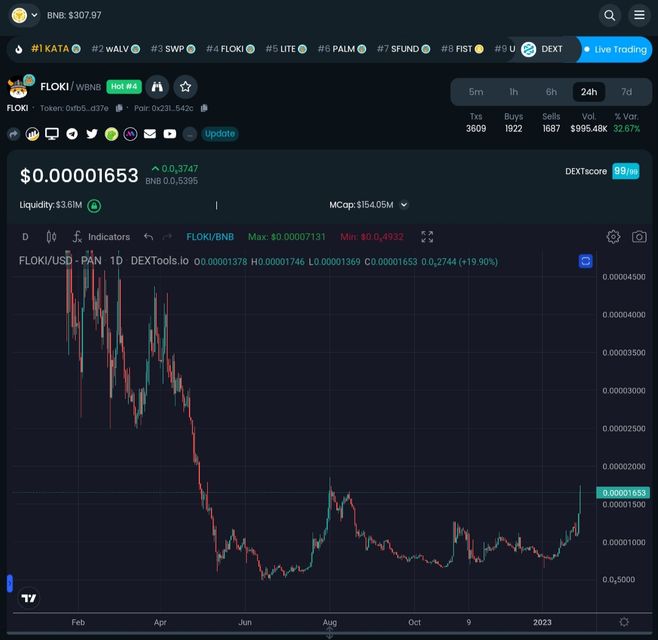Open chart settings gear
This screenshot has height=640, width=658.
coord(613,237)
